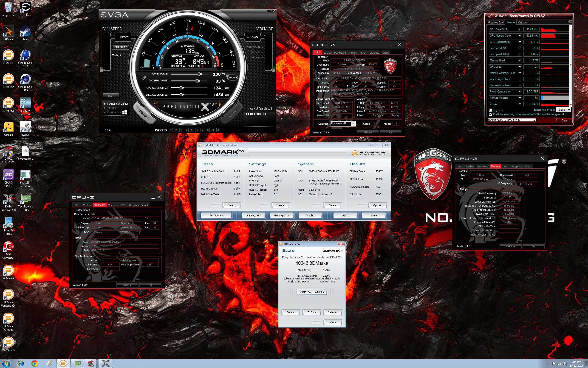Click the GPU-Z screenshot camera icon

pyautogui.click(x=570, y=22)
